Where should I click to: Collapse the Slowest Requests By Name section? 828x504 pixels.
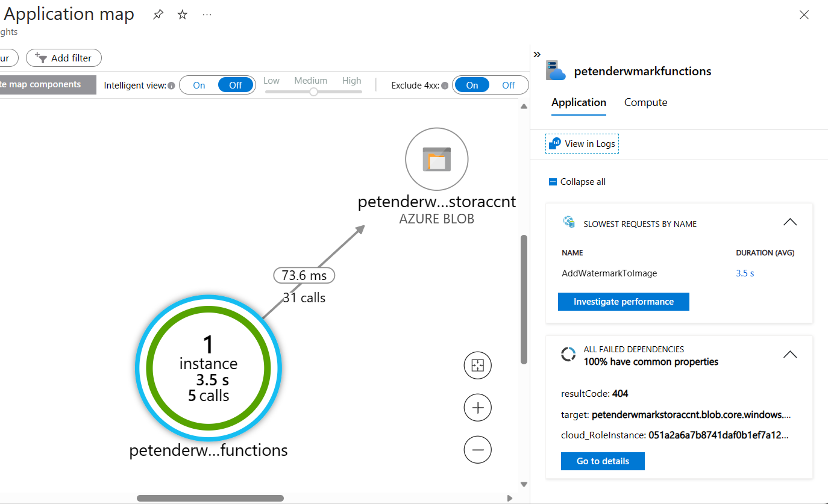pos(790,222)
